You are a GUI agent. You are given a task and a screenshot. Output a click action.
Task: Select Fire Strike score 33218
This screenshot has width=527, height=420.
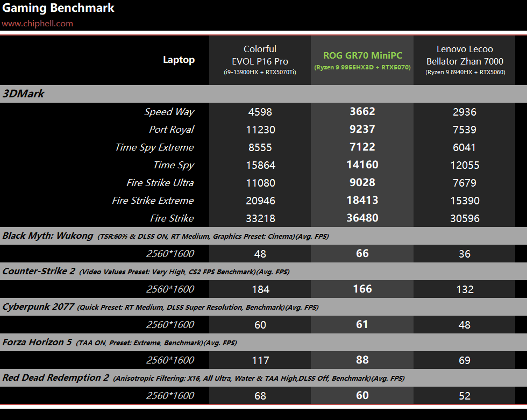pos(260,219)
